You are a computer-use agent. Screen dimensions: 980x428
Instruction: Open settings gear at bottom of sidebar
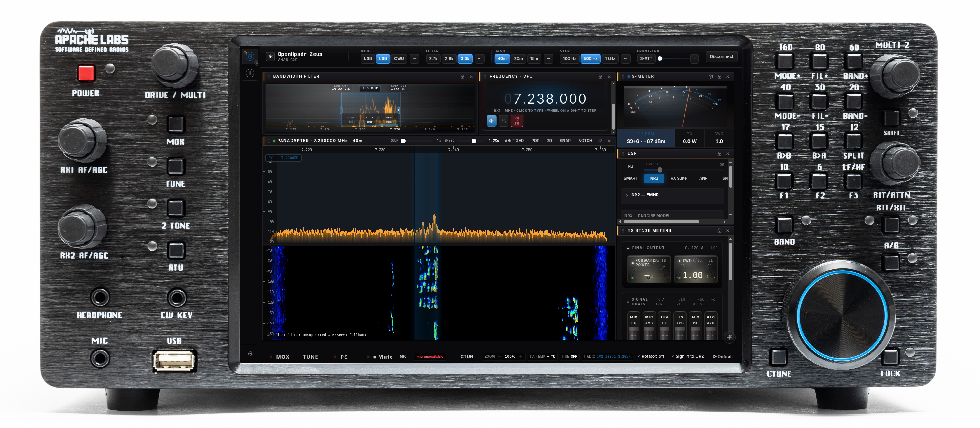(x=250, y=353)
